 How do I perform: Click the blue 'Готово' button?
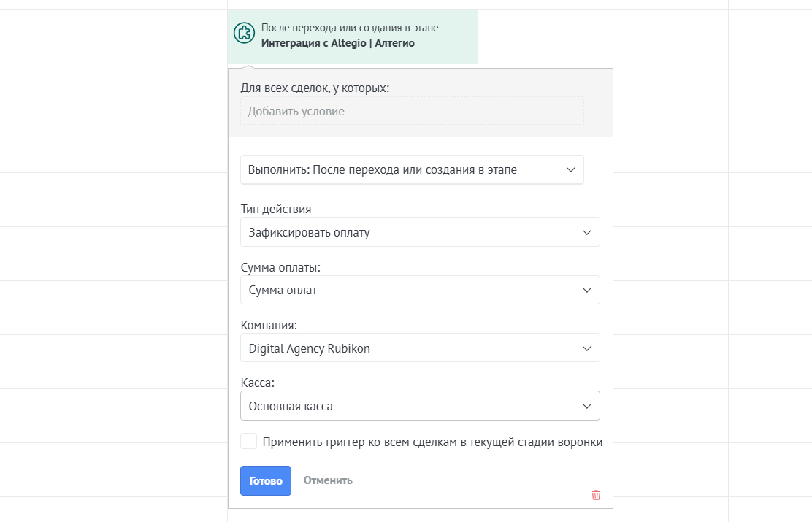266,480
